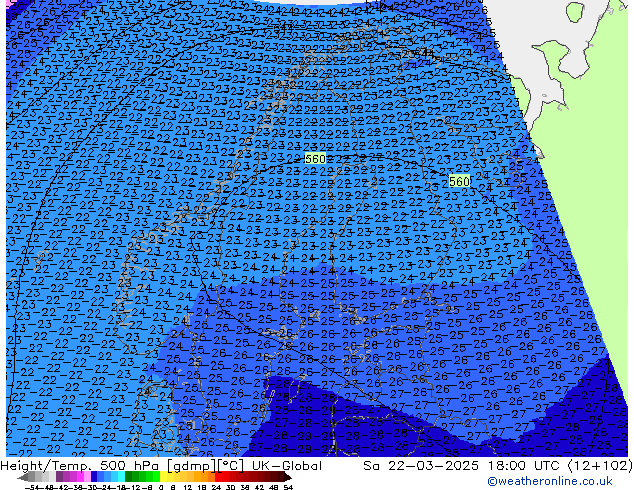Click the magenta section of the color scale
The width and height of the screenshot is (634, 490).
(x=80, y=477)
